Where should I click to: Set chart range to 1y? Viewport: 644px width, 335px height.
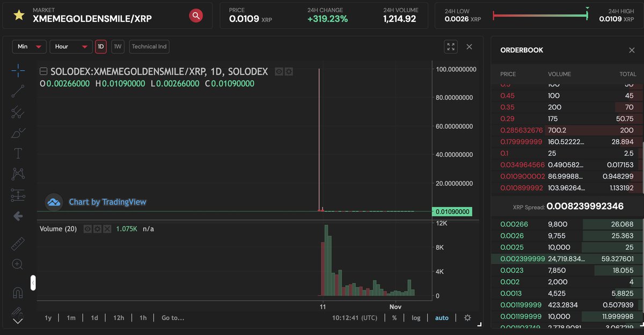pyautogui.click(x=48, y=318)
